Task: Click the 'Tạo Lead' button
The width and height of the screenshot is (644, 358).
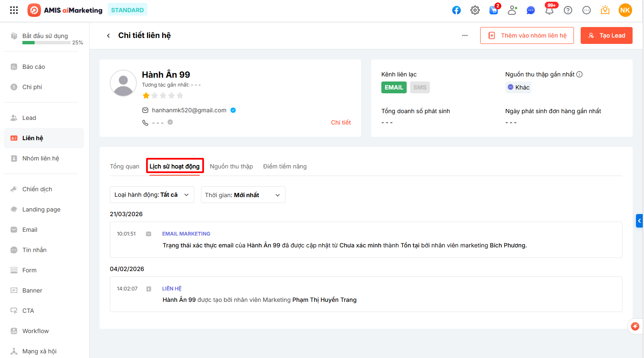Action: [606, 35]
